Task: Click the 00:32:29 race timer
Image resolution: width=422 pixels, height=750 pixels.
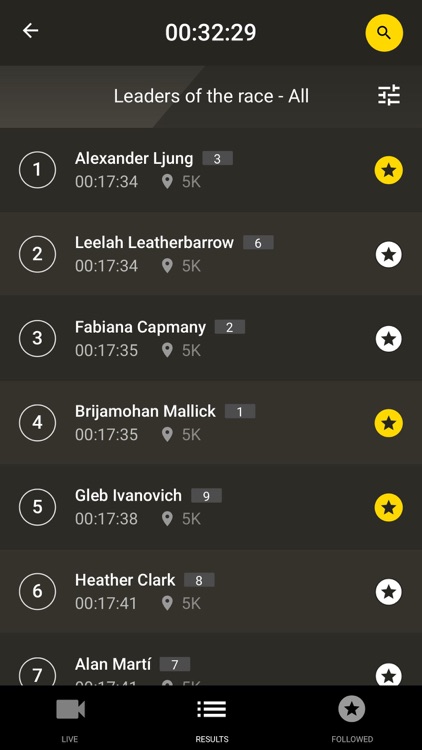Action: click(211, 32)
